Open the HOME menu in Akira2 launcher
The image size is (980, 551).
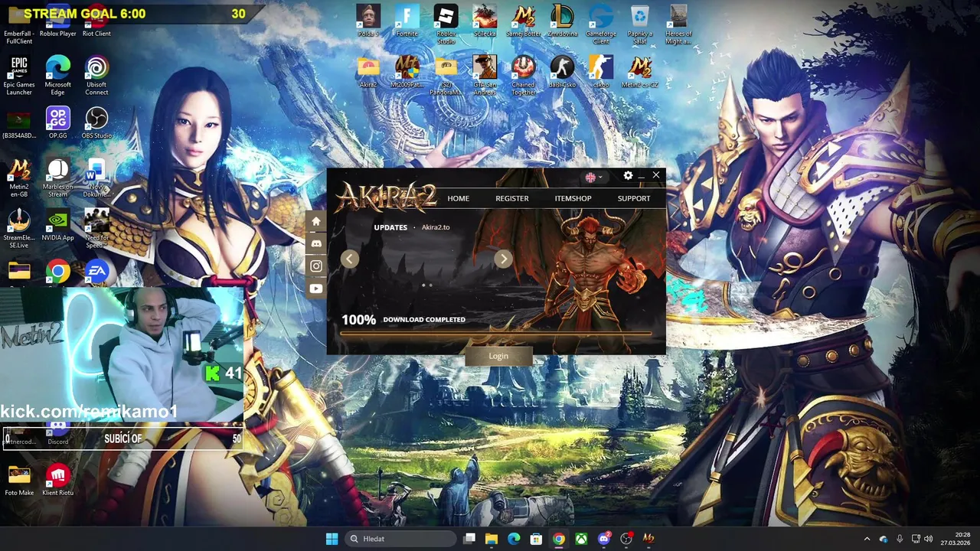(x=458, y=198)
